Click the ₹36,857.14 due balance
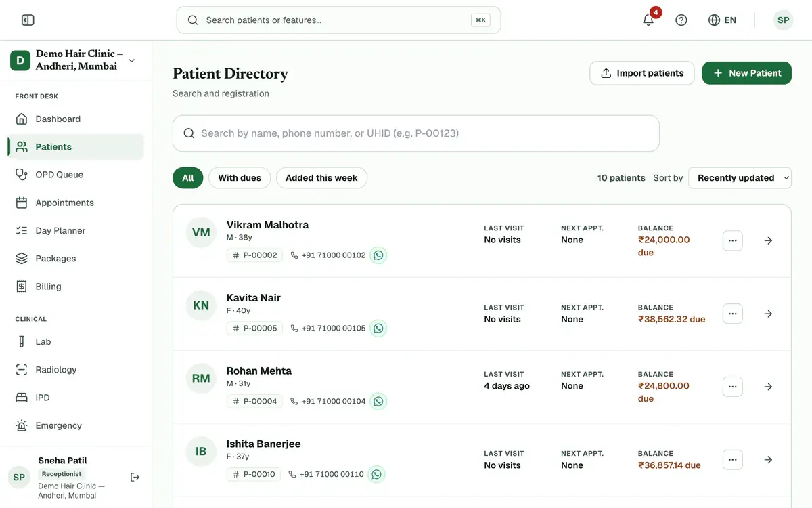812x508 pixels. pyautogui.click(x=670, y=465)
